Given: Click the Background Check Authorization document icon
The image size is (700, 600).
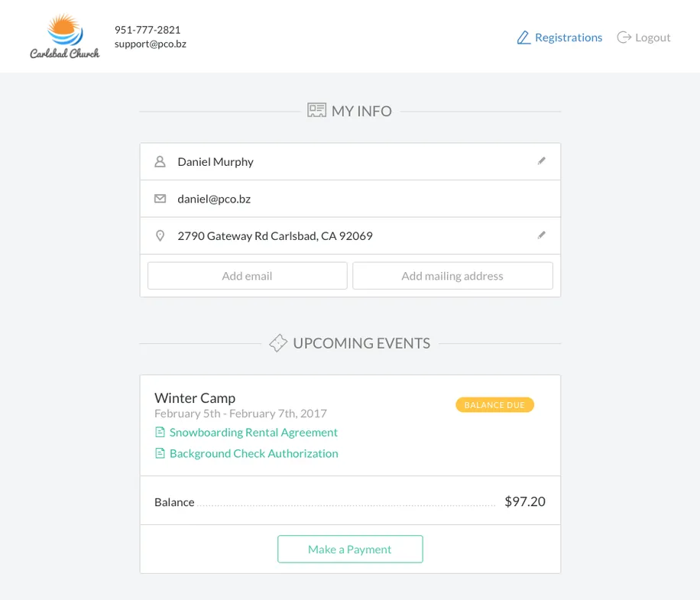Looking at the screenshot, I should click(x=160, y=453).
